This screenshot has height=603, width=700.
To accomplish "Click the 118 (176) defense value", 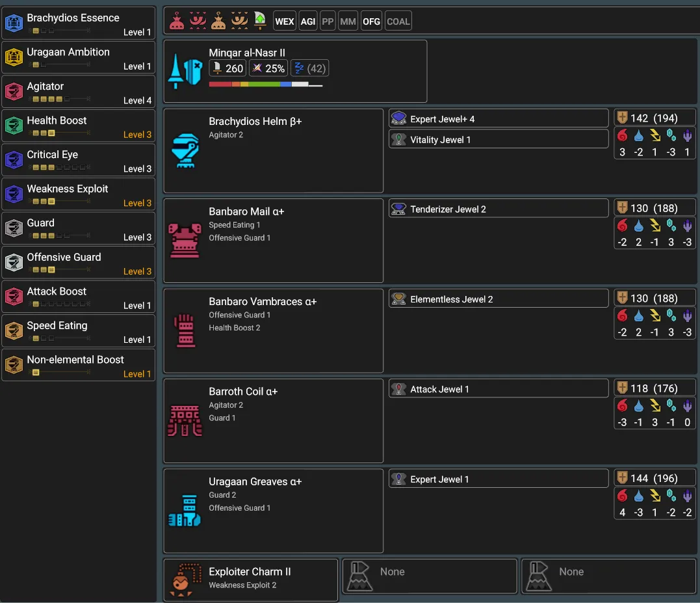I will 654,388.
